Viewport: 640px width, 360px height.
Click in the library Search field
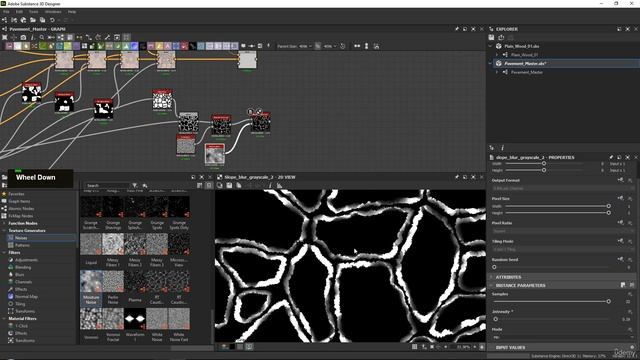[x=106, y=185]
